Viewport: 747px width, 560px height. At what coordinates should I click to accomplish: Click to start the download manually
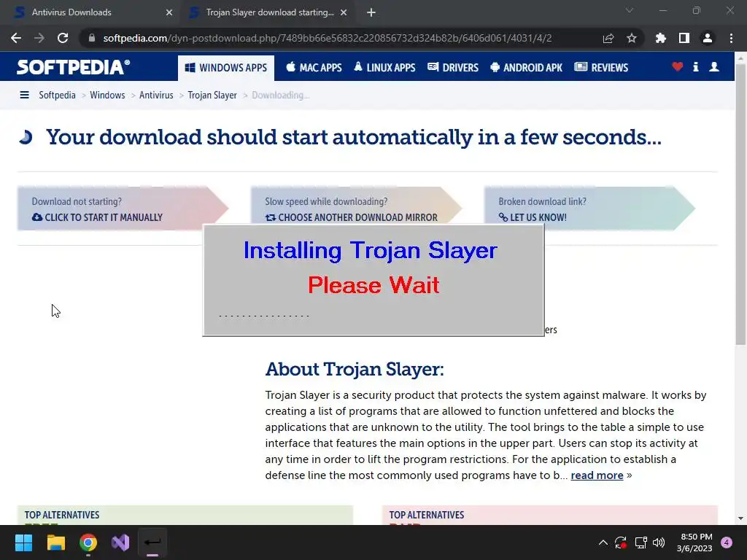point(97,217)
